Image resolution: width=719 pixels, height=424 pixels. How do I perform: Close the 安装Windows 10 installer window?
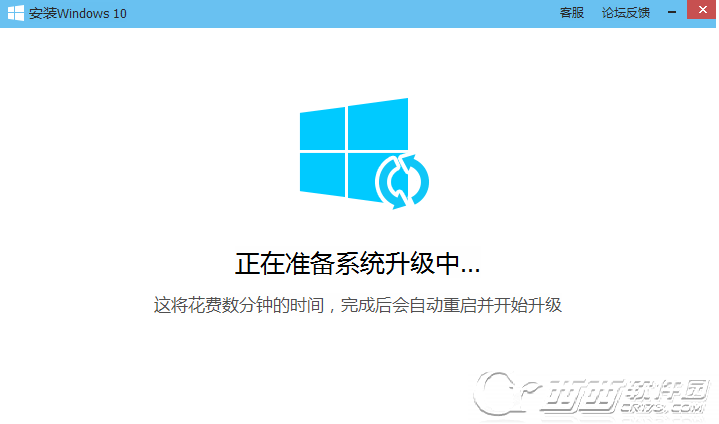[x=702, y=10]
